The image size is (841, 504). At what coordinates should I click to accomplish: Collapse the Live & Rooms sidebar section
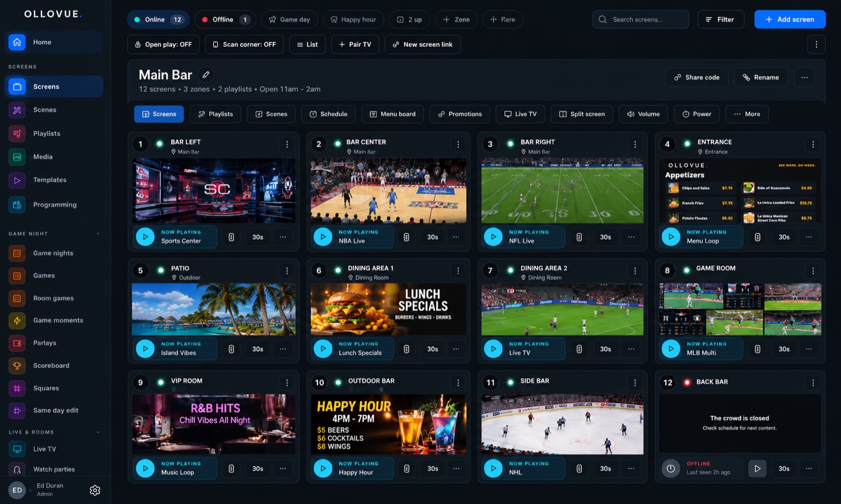98,432
